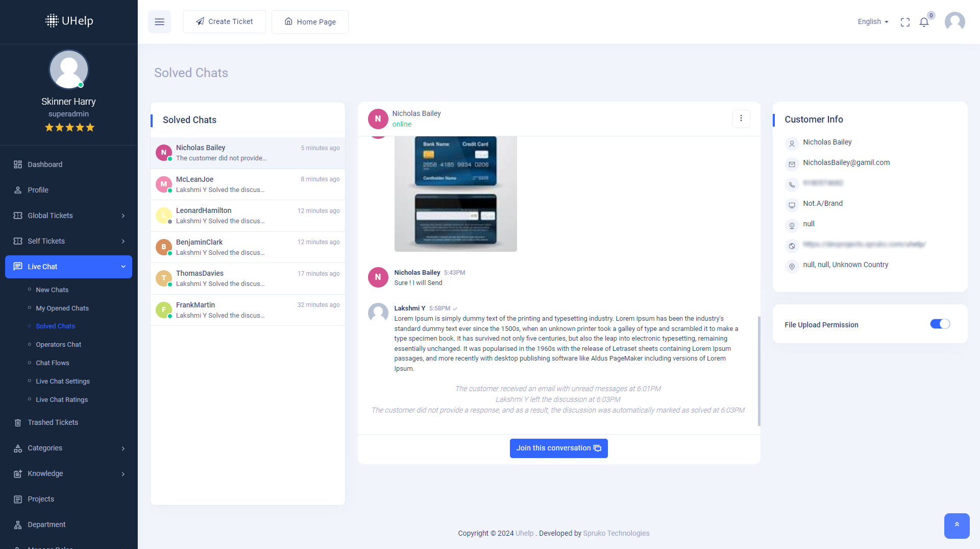Viewport: 980px width, 549px height.
Task: Open LeonardHamilton solved chat row
Action: 248,216
